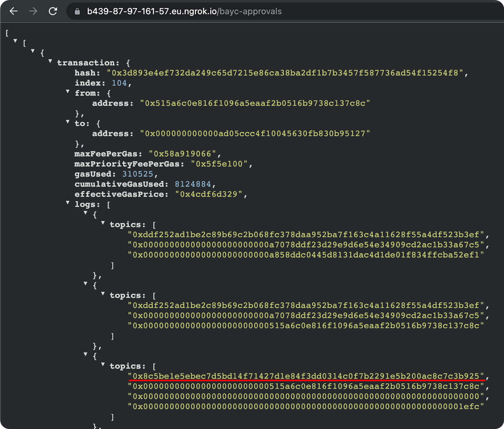Collapse the from object triangle
Image resolution: width=504 pixels, height=429 pixels.
point(68,91)
